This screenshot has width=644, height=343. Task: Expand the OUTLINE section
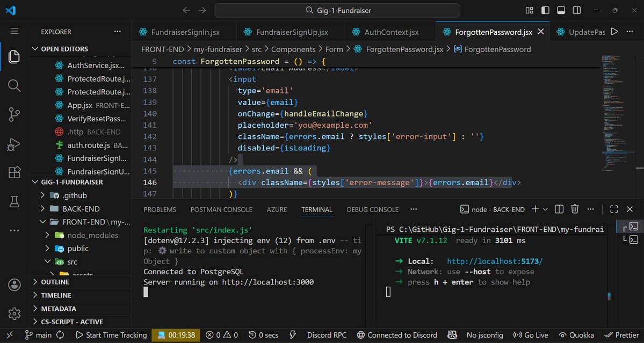[x=81, y=282]
